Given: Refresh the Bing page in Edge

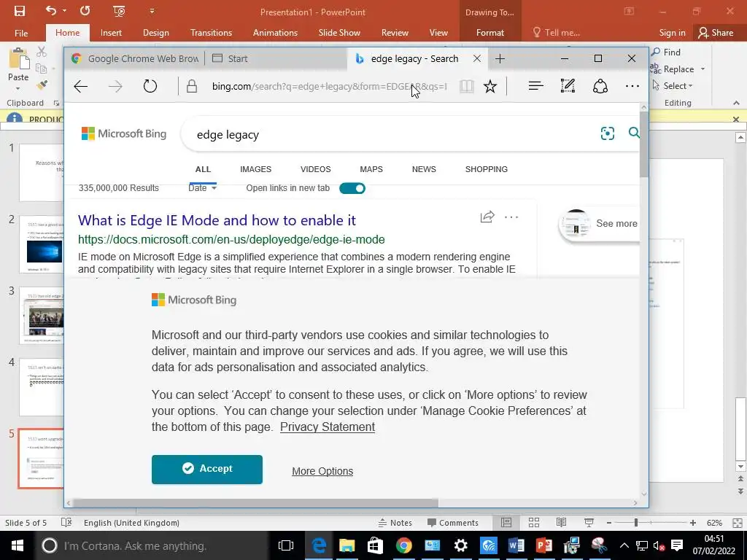Looking at the screenshot, I should coord(150,86).
